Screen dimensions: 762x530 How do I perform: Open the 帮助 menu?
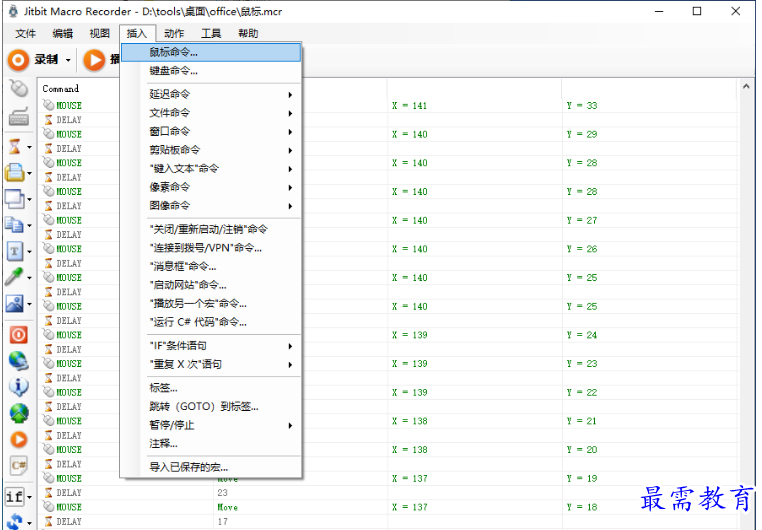pyautogui.click(x=248, y=34)
